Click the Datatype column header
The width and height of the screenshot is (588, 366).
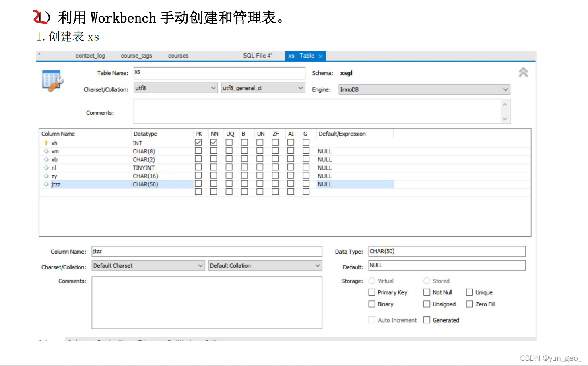coord(145,134)
